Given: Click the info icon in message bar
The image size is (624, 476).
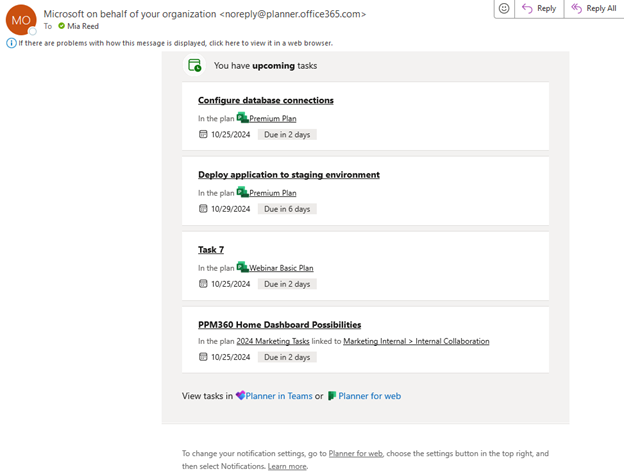Looking at the screenshot, I should pos(11,43).
